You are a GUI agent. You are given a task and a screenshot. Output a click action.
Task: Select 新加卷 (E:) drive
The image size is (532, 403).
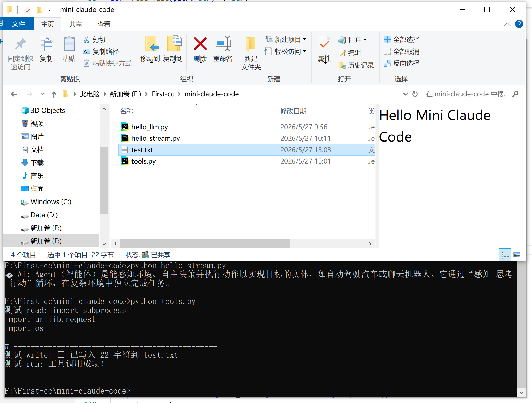(41, 228)
